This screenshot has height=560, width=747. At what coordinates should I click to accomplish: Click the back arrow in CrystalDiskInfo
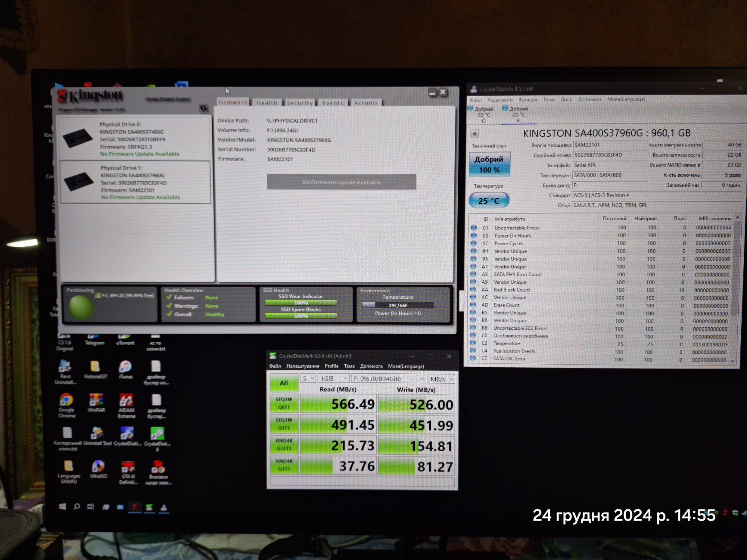coord(475,134)
